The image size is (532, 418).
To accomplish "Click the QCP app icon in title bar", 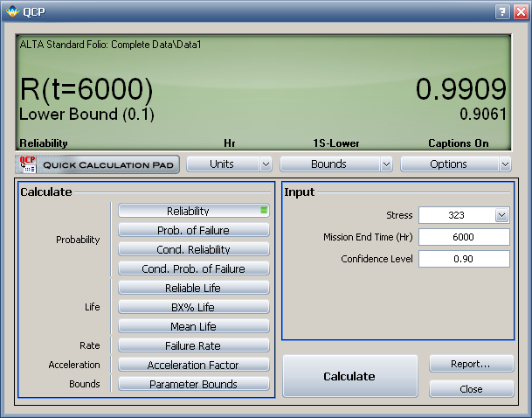I will tap(11, 11).
